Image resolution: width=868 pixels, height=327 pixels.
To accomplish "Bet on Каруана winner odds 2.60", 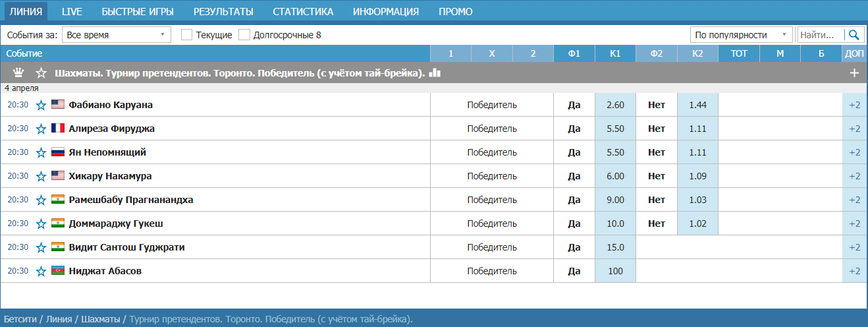I will coord(615,105).
